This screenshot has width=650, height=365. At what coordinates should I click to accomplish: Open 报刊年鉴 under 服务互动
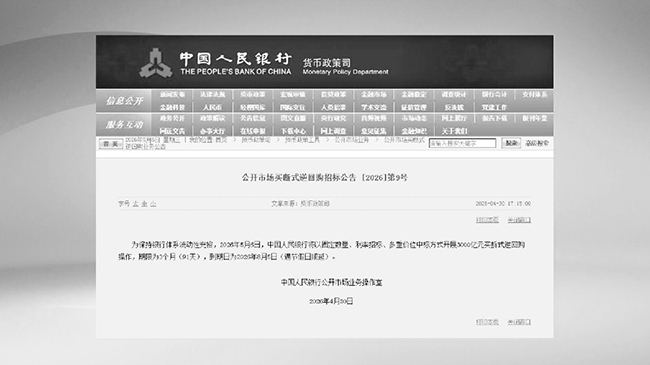pyautogui.click(x=535, y=118)
